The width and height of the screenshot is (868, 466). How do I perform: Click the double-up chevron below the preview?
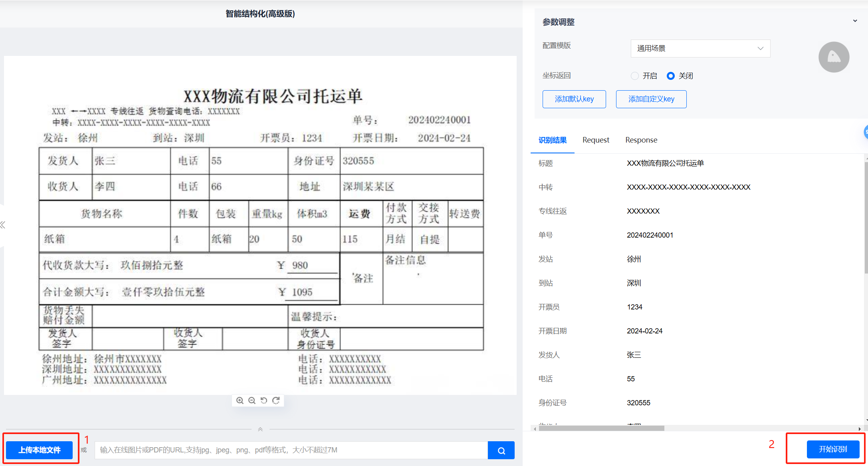pos(260,429)
